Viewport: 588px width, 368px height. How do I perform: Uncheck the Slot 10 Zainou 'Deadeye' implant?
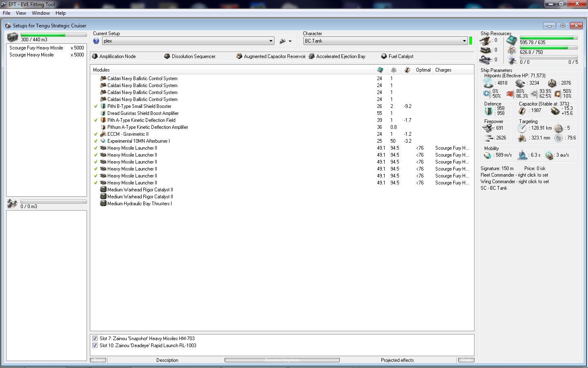(95, 346)
